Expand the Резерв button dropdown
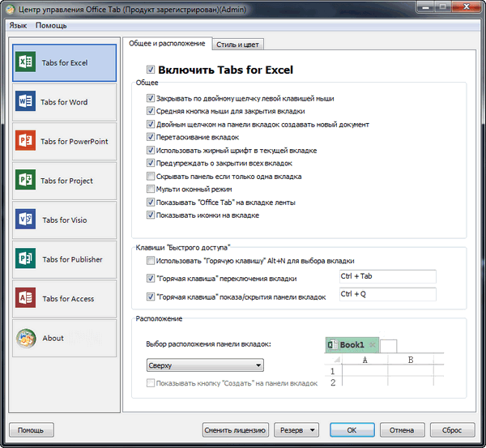This screenshot has height=448, width=486. [x=313, y=430]
